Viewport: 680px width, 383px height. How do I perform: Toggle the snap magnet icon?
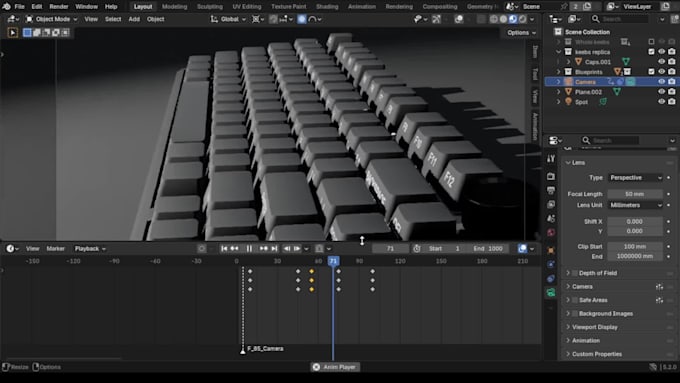click(273, 19)
